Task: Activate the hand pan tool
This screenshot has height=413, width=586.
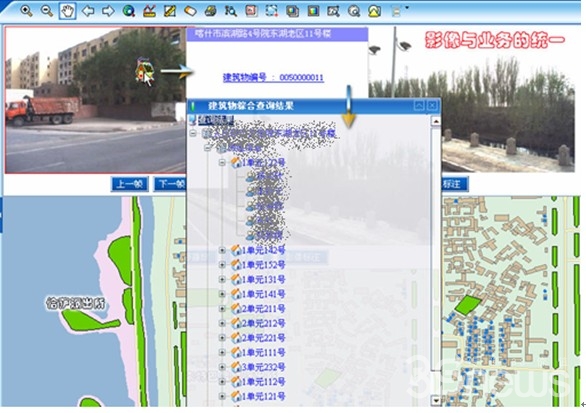Action: 68,11
